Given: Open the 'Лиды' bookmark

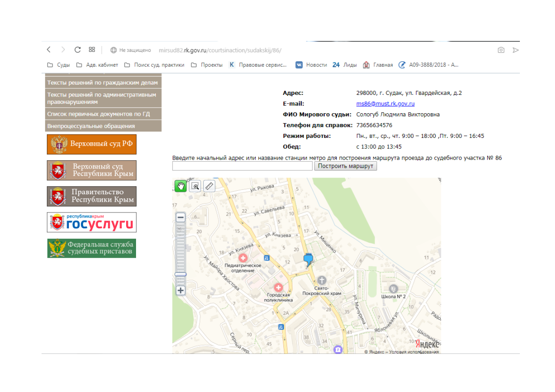Looking at the screenshot, I should click(x=345, y=65).
